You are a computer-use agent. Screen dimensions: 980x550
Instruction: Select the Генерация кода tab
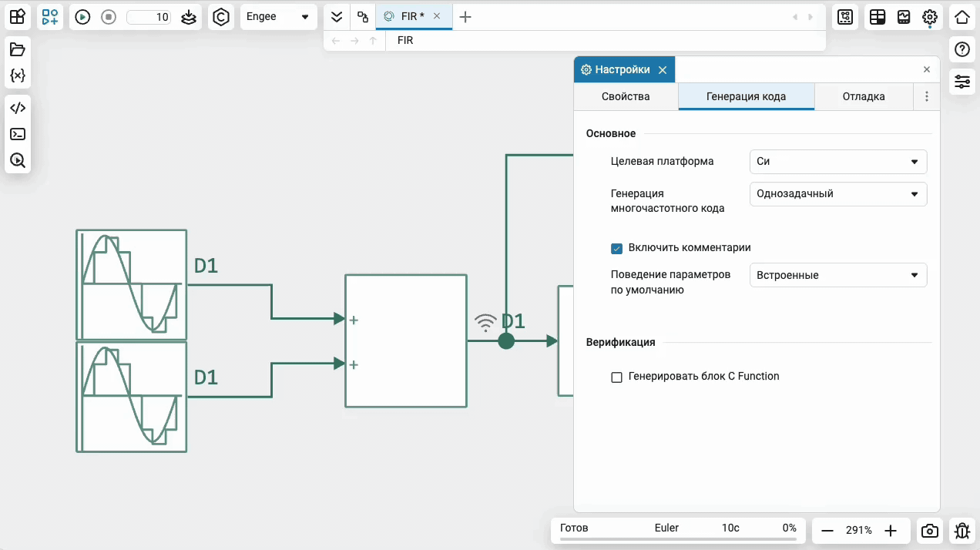point(746,96)
